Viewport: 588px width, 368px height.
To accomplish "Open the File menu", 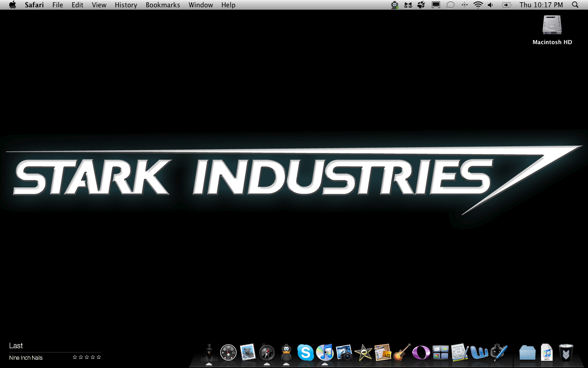I will [x=58, y=5].
